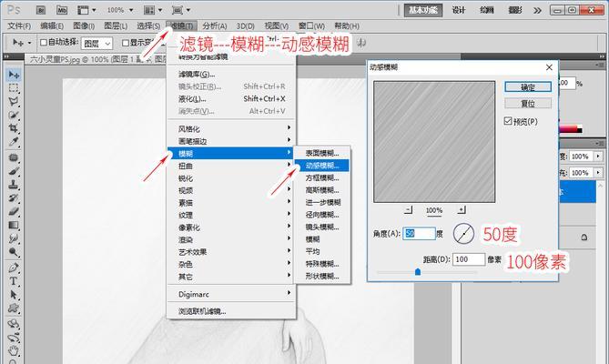Click the Motion Blur preview image
The height and width of the screenshot is (364, 609).
point(434,142)
